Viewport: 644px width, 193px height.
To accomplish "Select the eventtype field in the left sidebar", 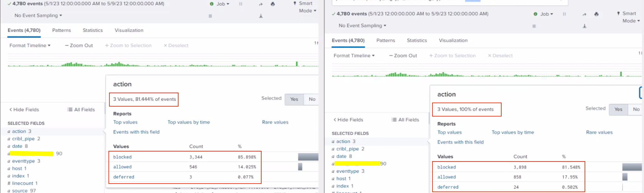I will coord(23,161).
